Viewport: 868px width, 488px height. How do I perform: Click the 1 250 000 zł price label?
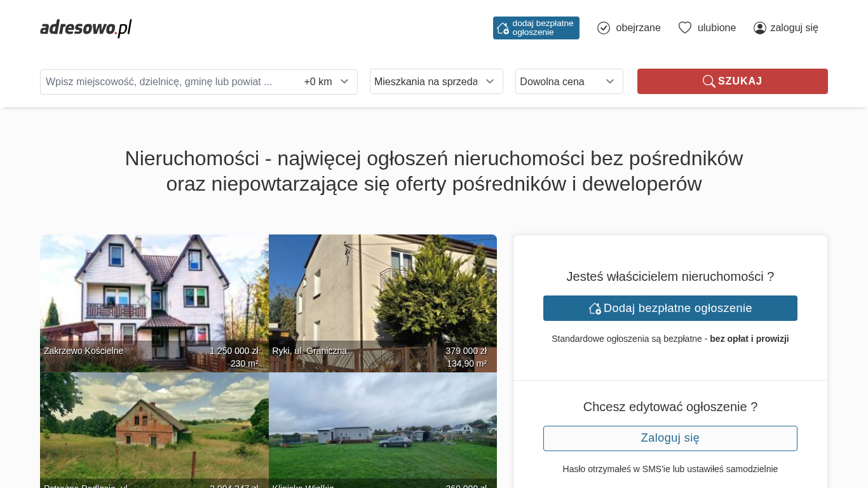234,351
